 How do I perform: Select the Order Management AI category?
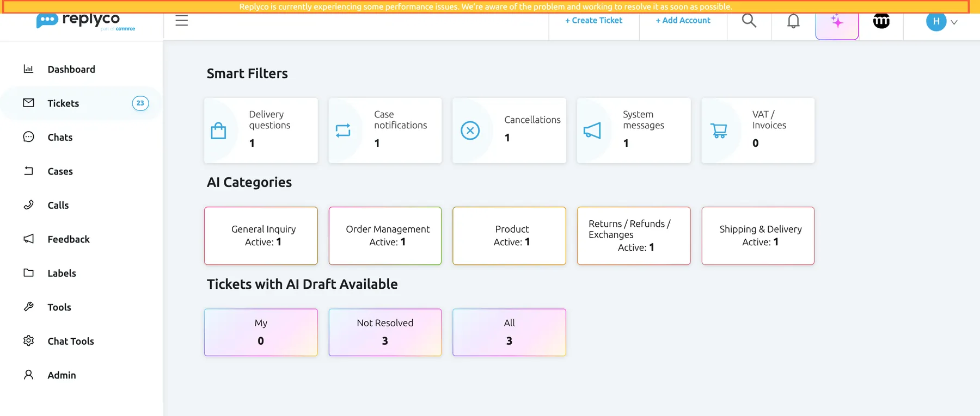click(x=385, y=236)
